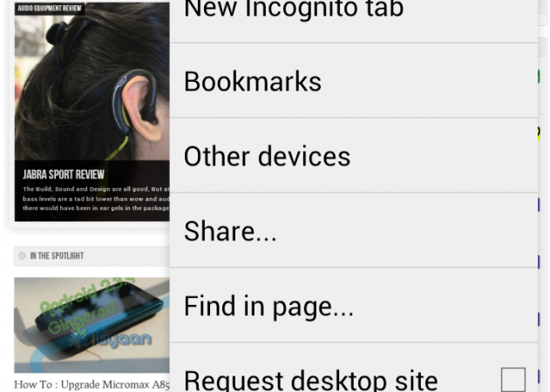The height and width of the screenshot is (392, 550).
Task: Tick the Request desktop site checkbox
Action: (513, 380)
